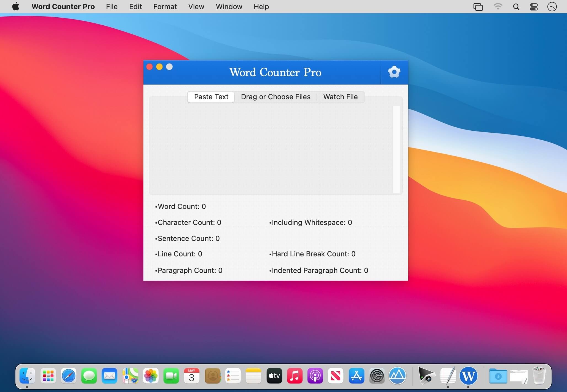Open Podcasts from the Dock
The width and height of the screenshot is (567, 392).
pyautogui.click(x=315, y=375)
